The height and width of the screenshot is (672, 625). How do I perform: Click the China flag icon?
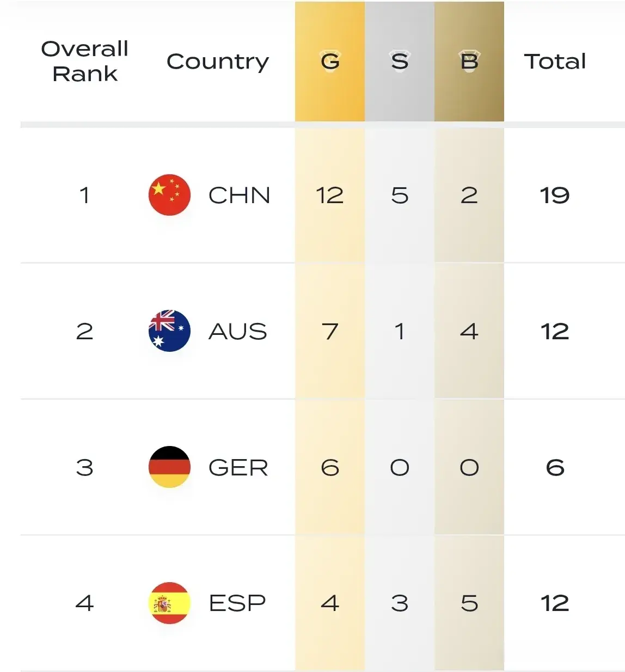click(x=169, y=195)
